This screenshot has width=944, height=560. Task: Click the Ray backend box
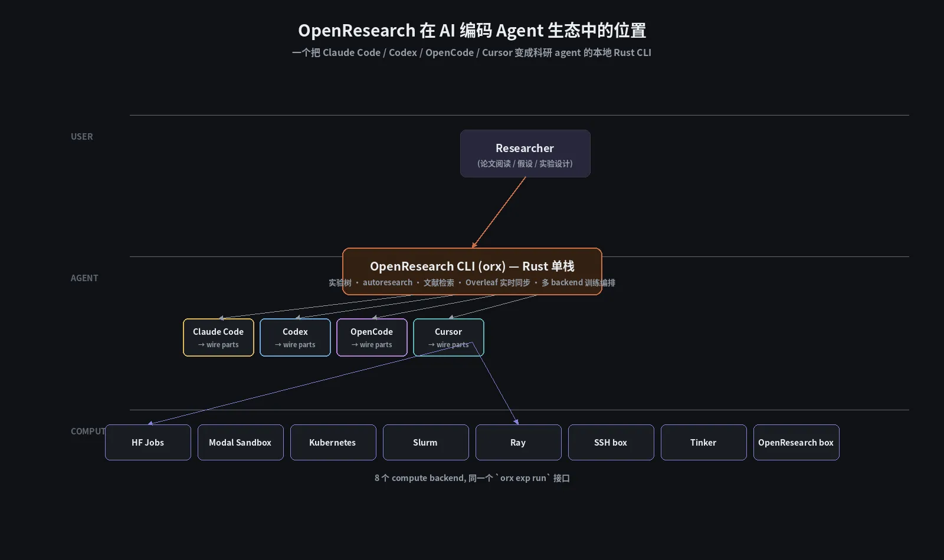click(x=519, y=442)
